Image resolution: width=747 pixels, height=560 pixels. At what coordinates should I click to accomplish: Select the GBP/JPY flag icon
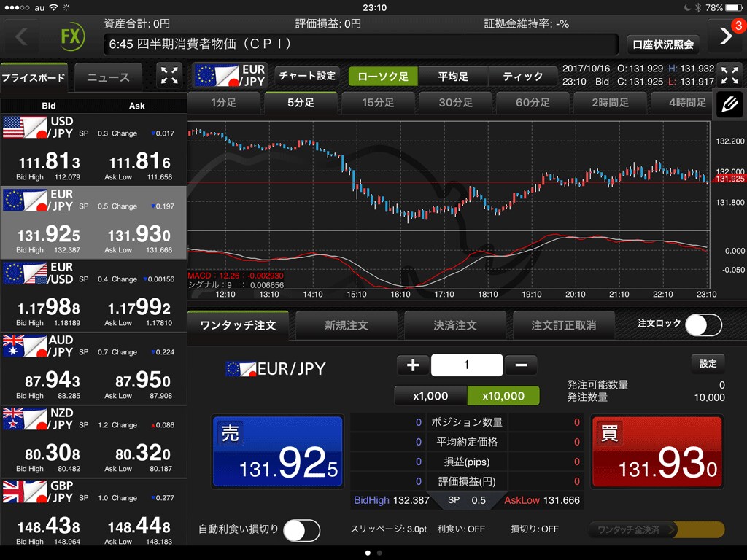(25, 491)
